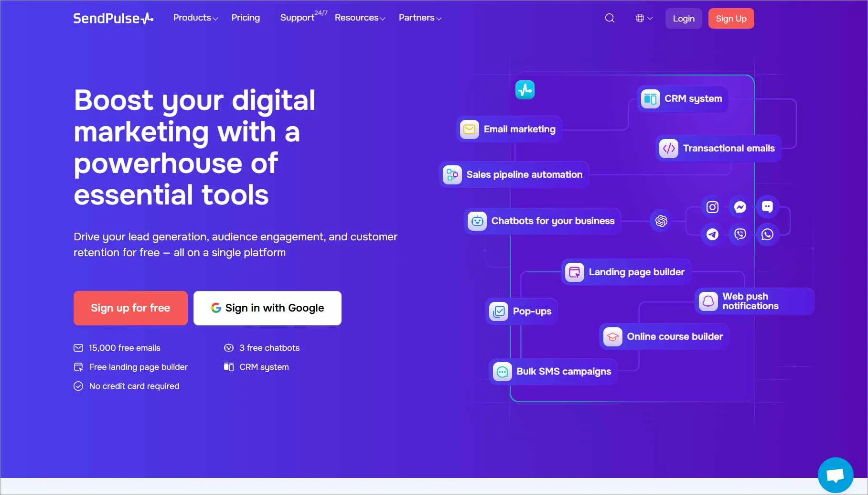The width and height of the screenshot is (868, 495).
Task: Click the 3 free chatbots text
Action: 269,348
